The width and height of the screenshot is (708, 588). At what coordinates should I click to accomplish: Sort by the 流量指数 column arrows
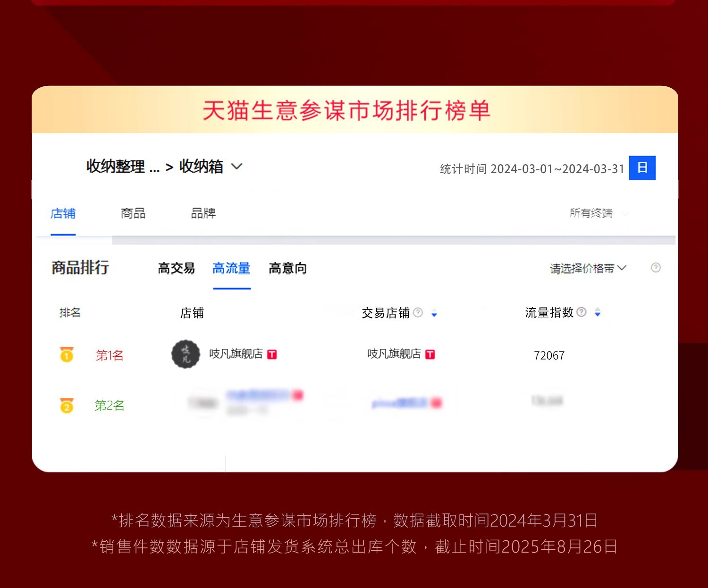(598, 312)
